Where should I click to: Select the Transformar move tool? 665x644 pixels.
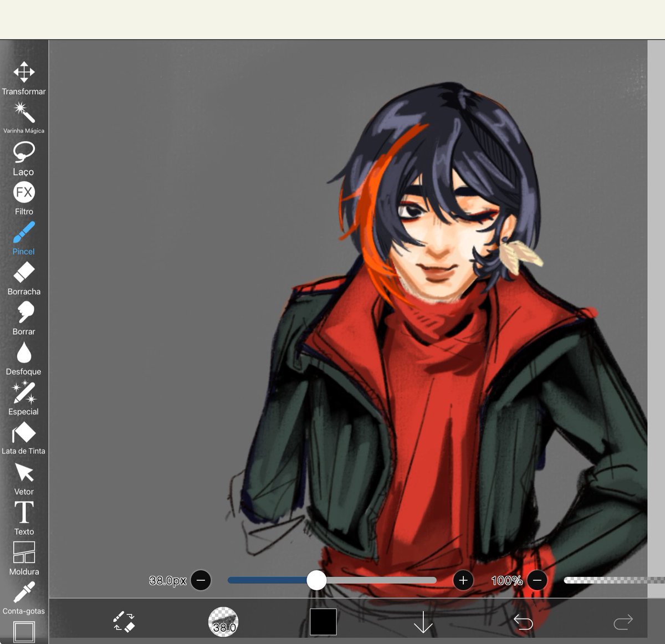coord(24,78)
